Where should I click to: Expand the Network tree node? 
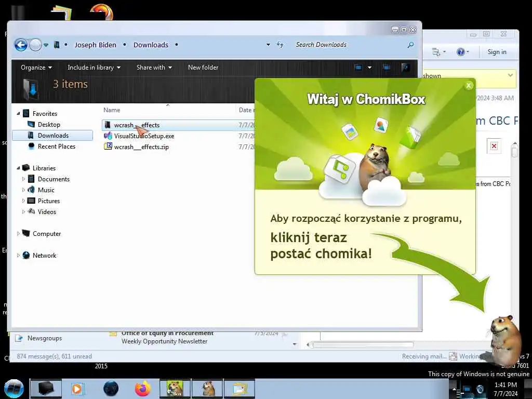pyautogui.click(x=18, y=255)
